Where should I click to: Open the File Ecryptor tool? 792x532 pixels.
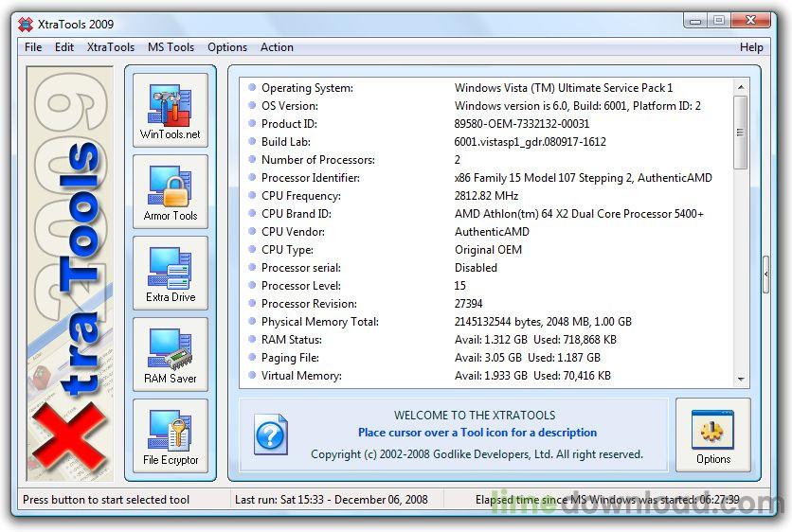coord(171,435)
